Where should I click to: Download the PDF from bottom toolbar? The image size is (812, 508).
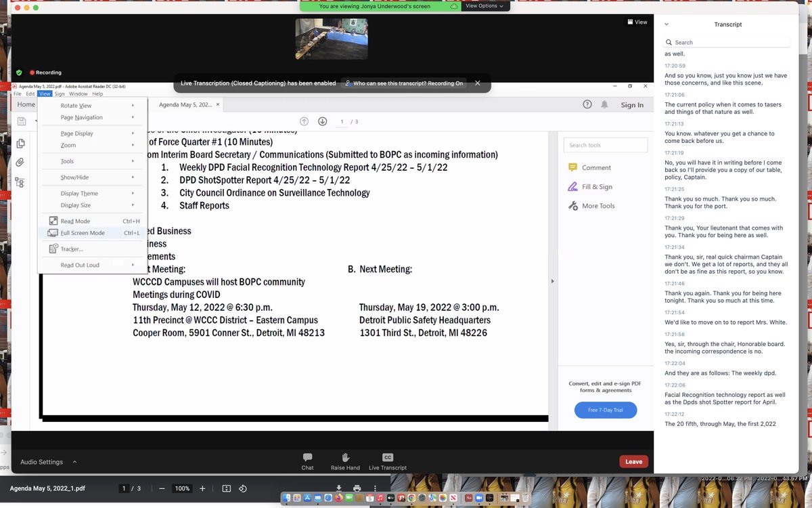coord(339,488)
